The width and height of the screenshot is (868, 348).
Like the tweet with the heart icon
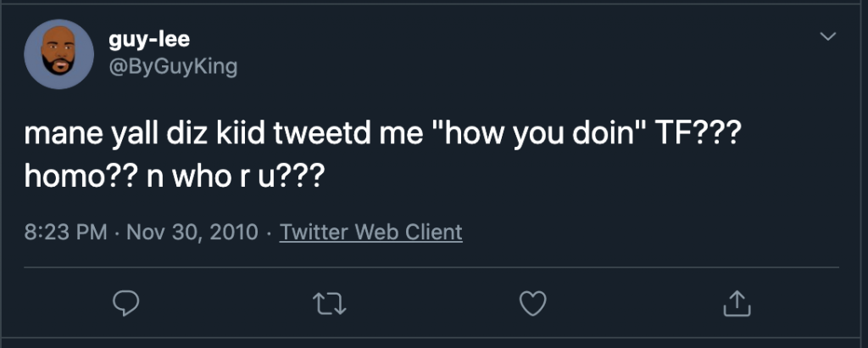tap(532, 303)
